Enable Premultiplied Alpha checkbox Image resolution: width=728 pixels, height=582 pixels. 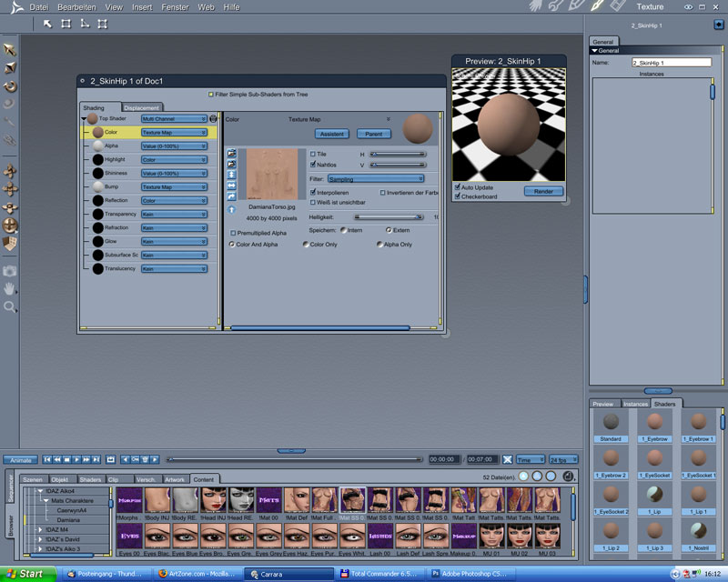[233, 233]
